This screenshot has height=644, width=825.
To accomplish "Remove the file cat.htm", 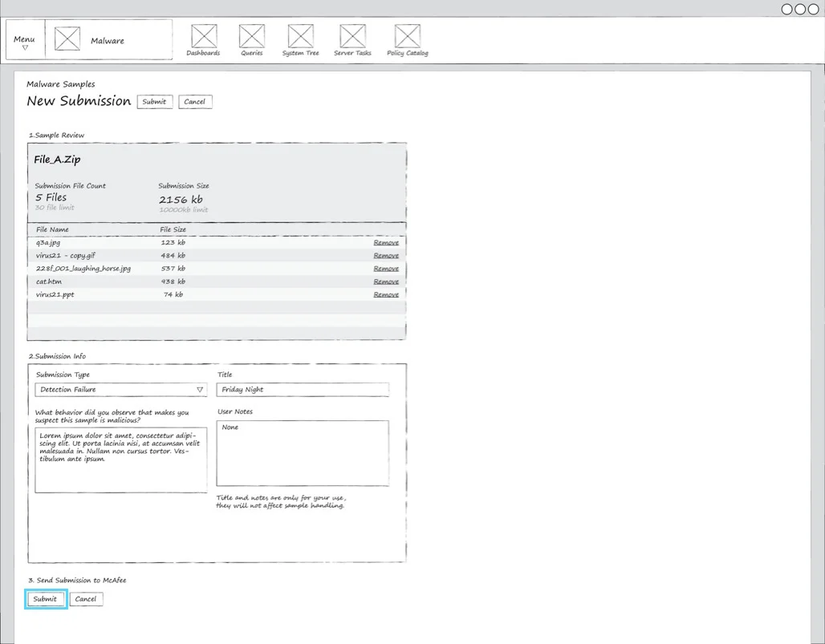I will (386, 281).
